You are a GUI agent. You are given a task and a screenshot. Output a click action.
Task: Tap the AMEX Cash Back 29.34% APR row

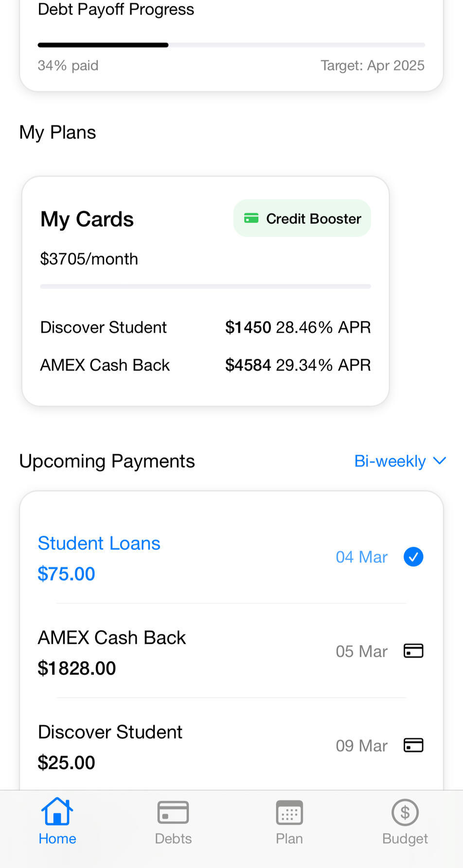[205, 365]
